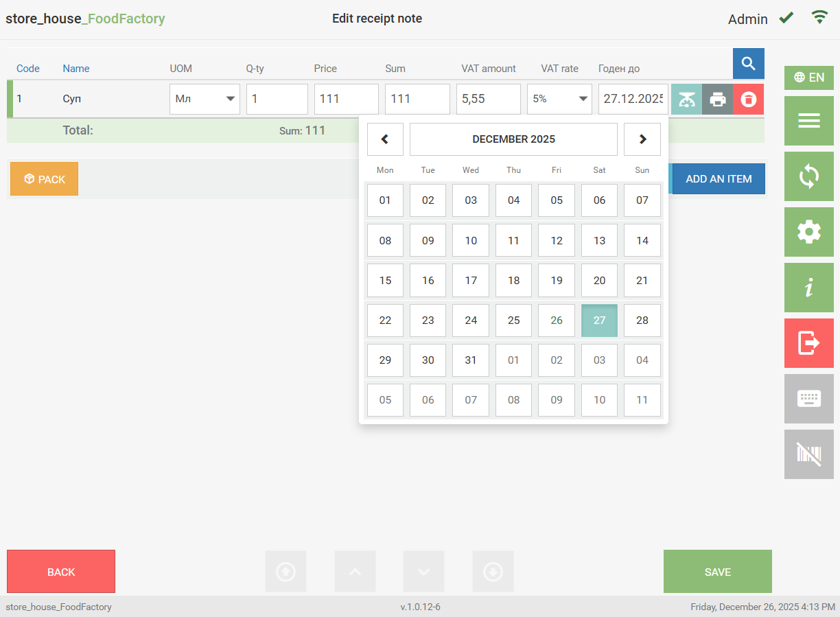Log out using the red exit icon

click(808, 343)
